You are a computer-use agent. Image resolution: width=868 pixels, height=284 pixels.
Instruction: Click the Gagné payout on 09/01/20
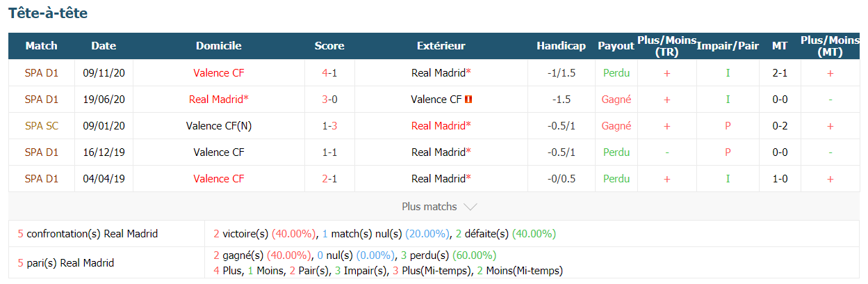[x=616, y=126]
